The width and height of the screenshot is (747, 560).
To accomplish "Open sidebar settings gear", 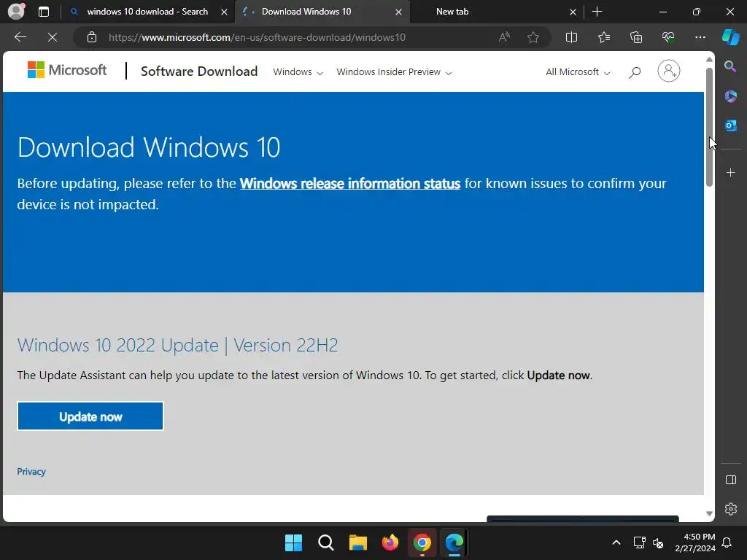I will pyautogui.click(x=730, y=508).
